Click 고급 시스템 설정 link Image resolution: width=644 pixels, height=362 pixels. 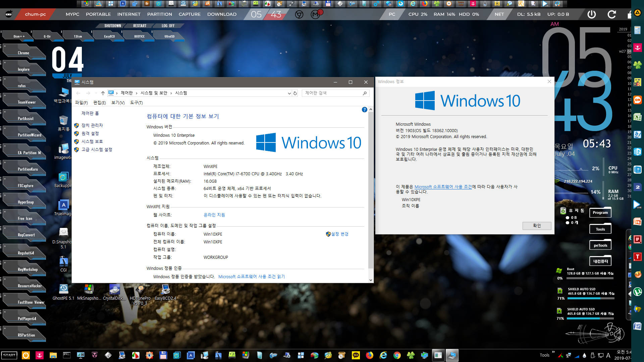(x=97, y=149)
